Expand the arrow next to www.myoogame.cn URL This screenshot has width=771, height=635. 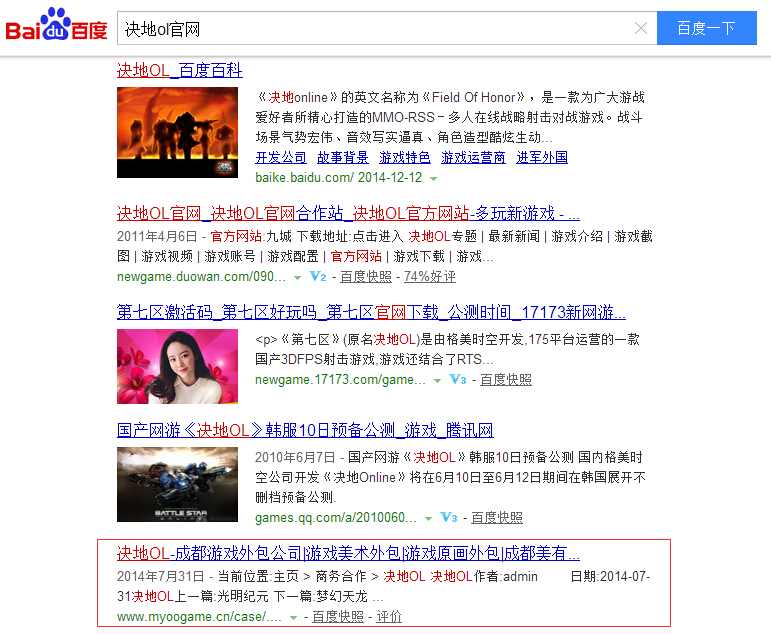(294, 617)
